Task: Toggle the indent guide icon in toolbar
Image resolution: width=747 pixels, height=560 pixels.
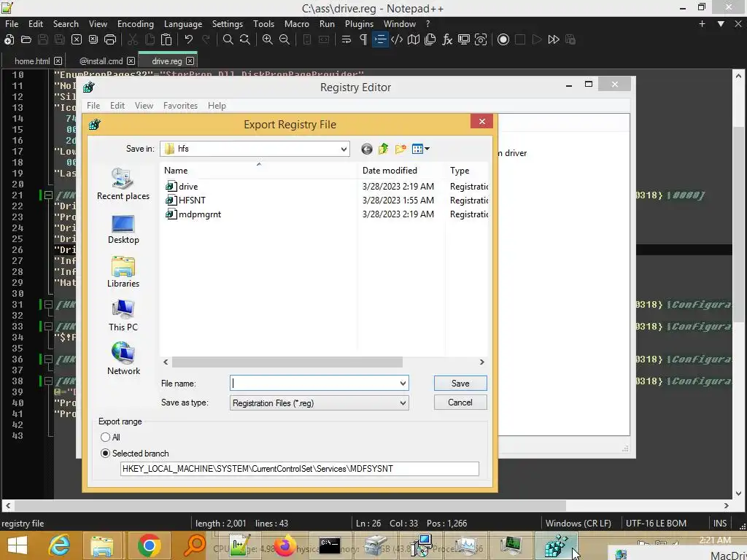Action: pyautogui.click(x=380, y=39)
